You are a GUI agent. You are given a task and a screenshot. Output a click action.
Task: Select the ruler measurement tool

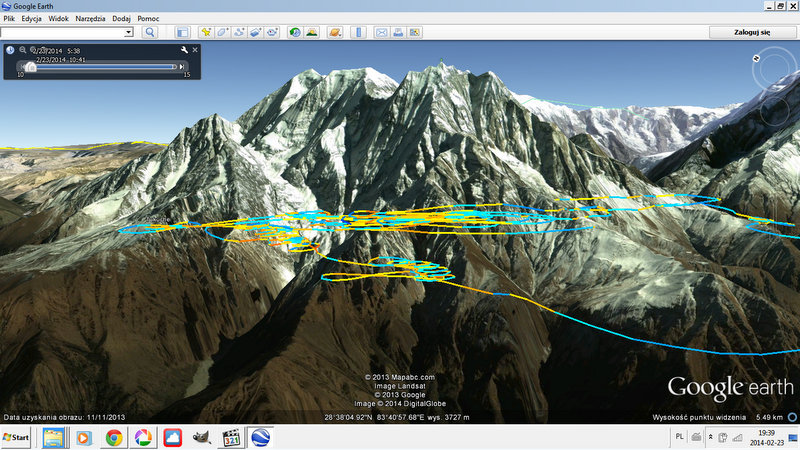tap(360, 32)
